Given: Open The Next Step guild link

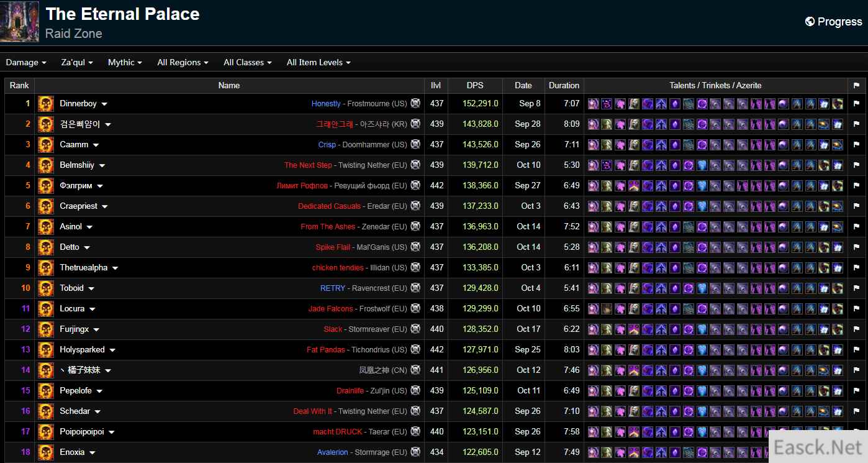Looking at the screenshot, I should [308, 165].
